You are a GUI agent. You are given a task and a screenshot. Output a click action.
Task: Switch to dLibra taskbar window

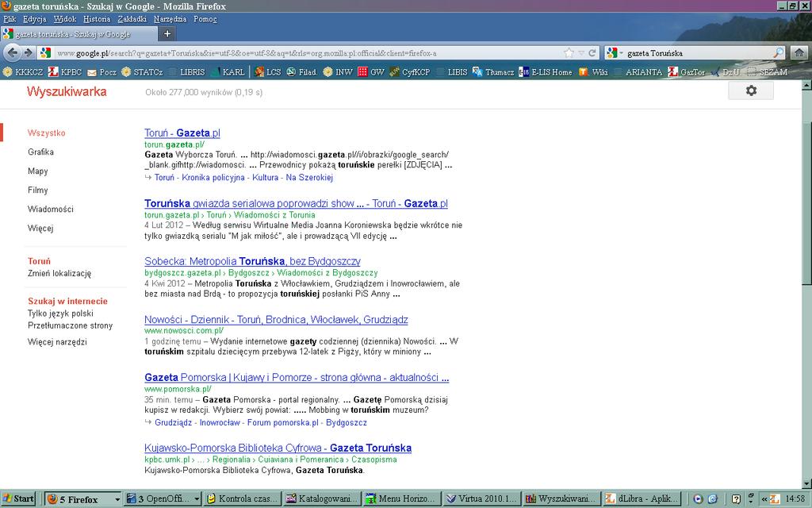click(642, 498)
